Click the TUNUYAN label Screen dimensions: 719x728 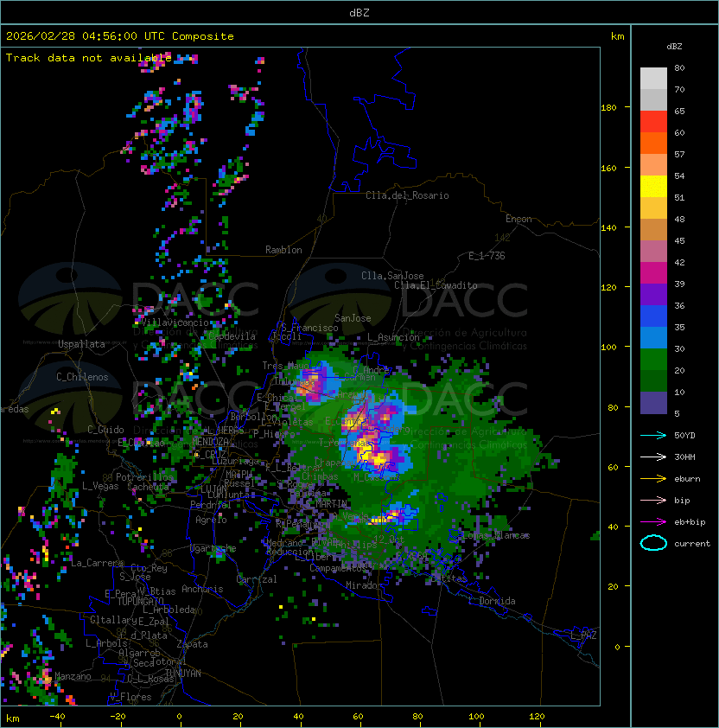(x=183, y=674)
